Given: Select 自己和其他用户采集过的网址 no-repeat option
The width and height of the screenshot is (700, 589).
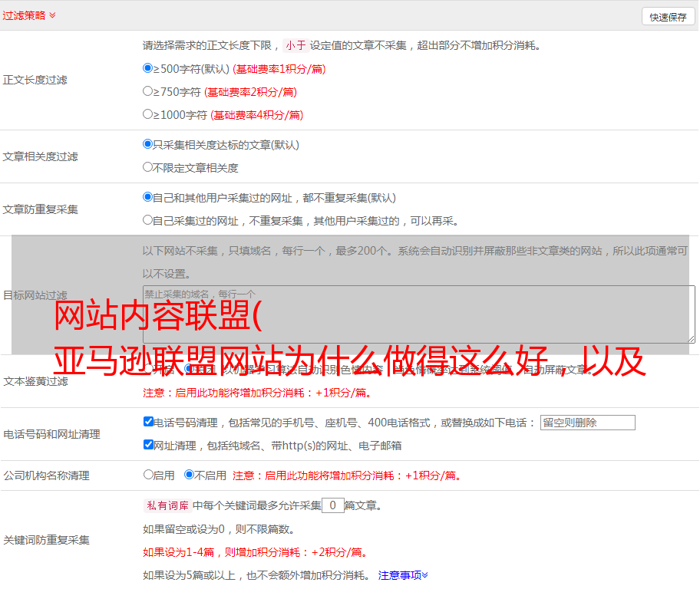Looking at the screenshot, I should coord(148,197).
